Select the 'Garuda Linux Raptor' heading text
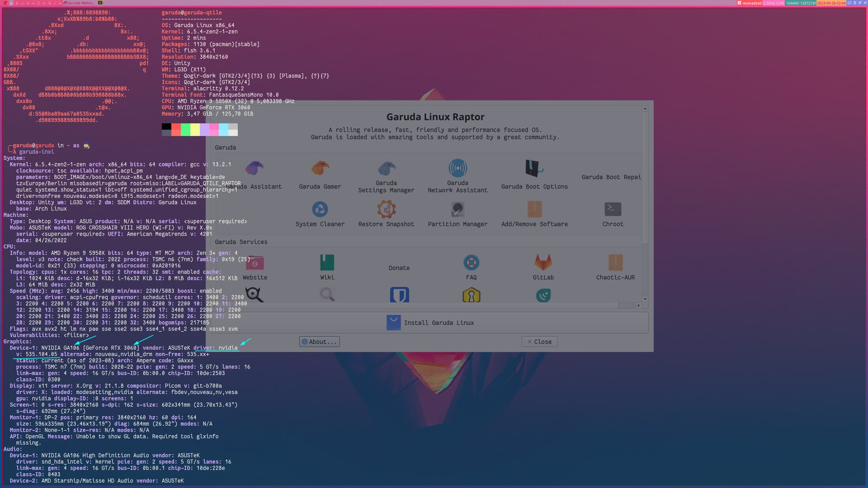Image resolution: width=868 pixels, height=488 pixels. [x=435, y=117]
